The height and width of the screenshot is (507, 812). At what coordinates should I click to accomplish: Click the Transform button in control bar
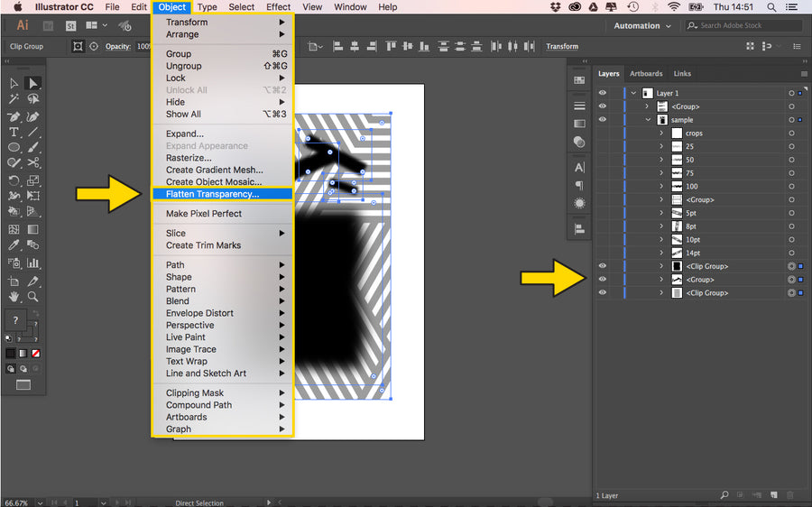coord(562,46)
